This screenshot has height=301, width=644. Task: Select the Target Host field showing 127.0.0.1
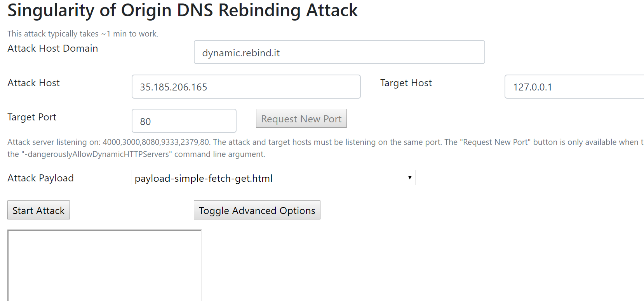point(574,87)
